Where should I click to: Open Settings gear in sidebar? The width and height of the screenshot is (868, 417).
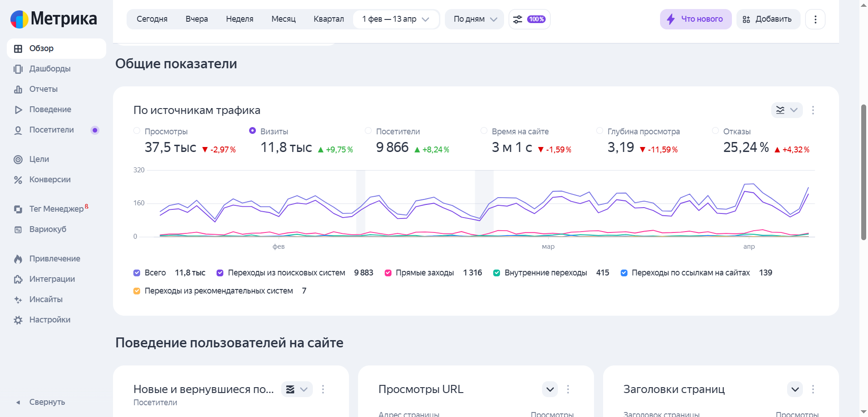18,320
